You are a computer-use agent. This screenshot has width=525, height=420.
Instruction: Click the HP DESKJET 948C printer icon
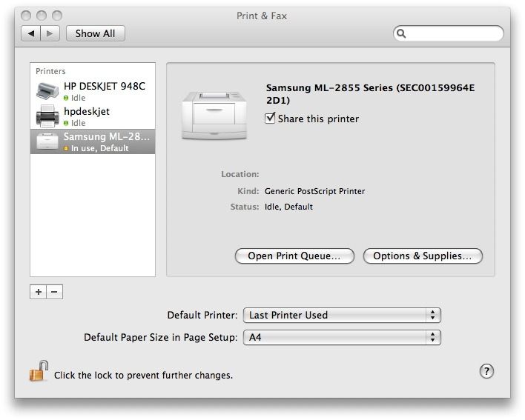[47, 91]
